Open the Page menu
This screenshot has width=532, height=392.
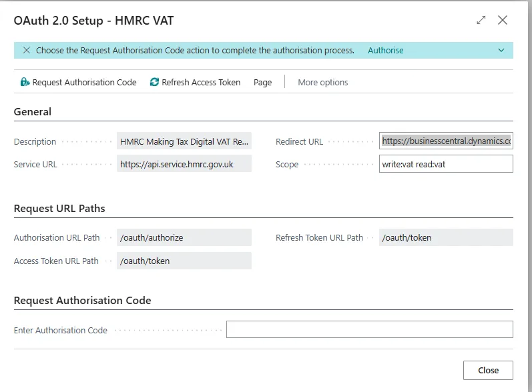(262, 83)
